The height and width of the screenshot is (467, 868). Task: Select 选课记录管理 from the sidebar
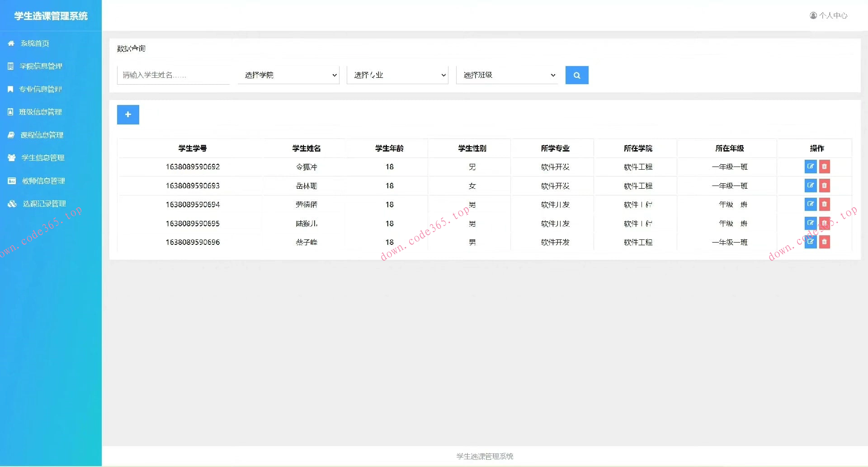click(x=44, y=203)
